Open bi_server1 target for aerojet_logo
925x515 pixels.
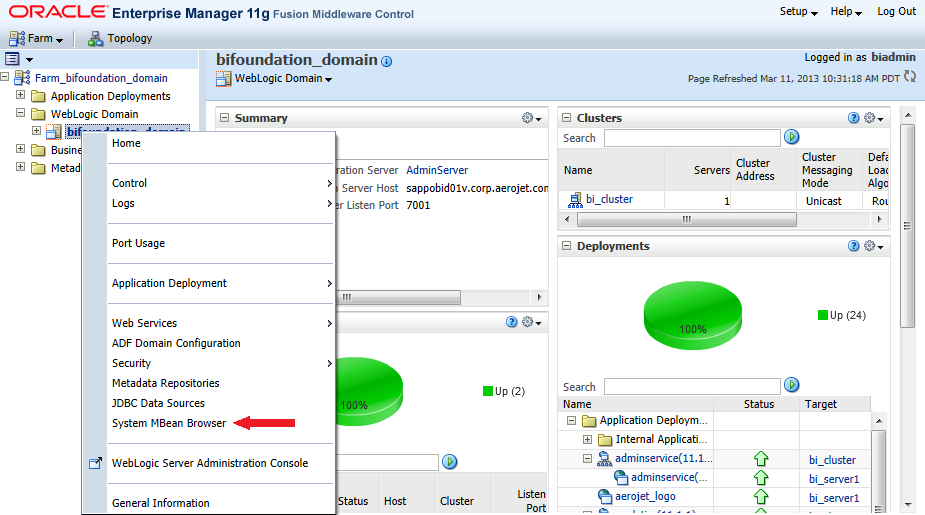(x=834, y=498)
